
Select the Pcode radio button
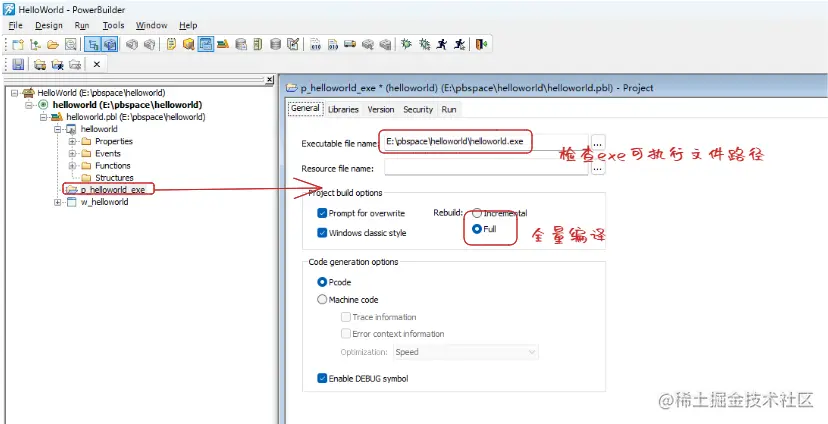point(322,282)
